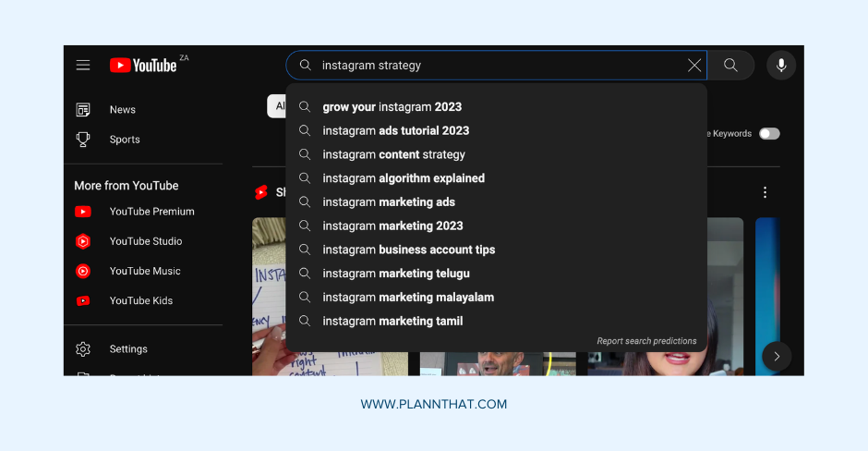Open Settings gear in sidebar
The height and width of the screenshot is (451, 868).
point(127,349)
